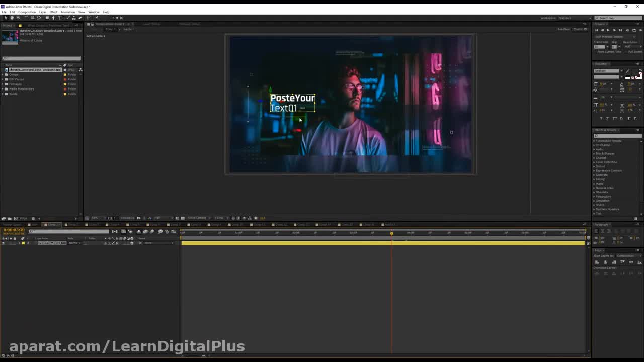The height and width of the screenshot is (362, 644).
Task: Toggle visibility of the text layer in timeline
Action: pos(4,243)
